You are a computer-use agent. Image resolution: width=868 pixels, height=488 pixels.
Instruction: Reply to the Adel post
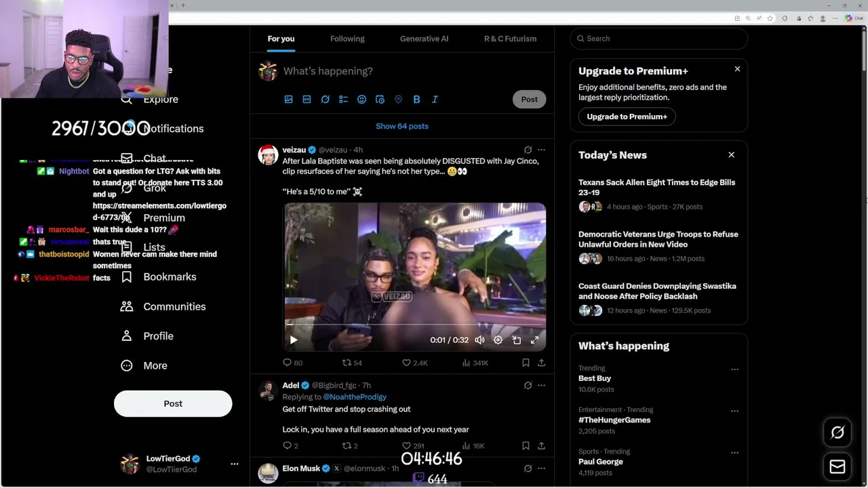point(290,445)
